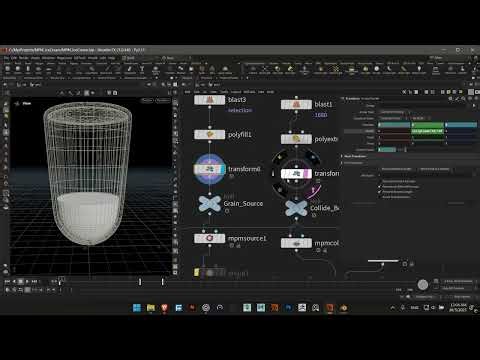Viewport: 480px width, 360px height.
Task: Open Photoshop from the taskbar
Action: pos(288,308)
